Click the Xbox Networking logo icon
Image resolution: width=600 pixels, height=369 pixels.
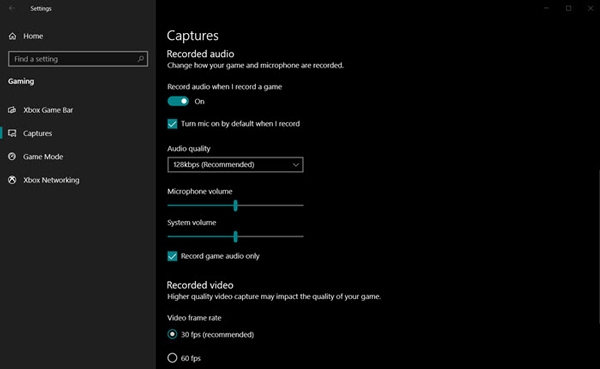click(12, 180)
